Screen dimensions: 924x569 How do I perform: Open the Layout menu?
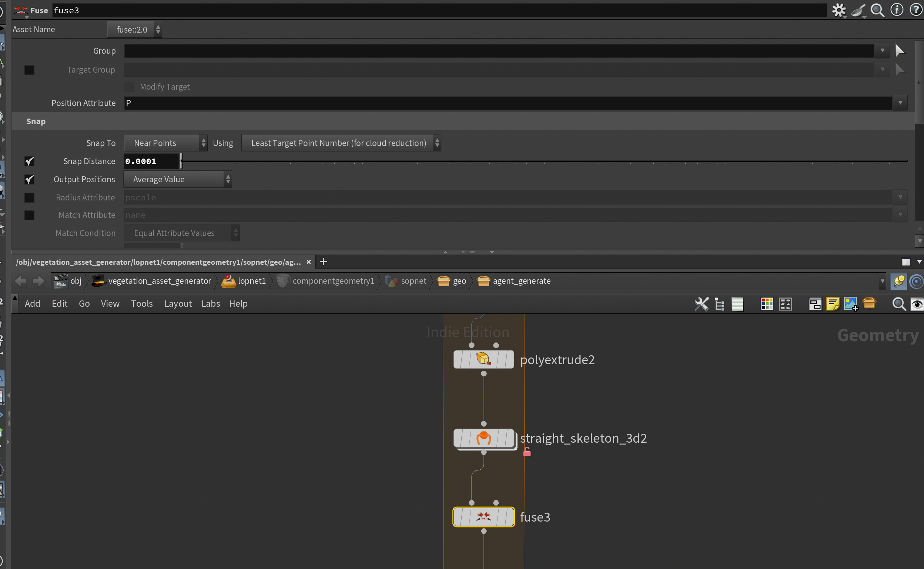[178, 304]
